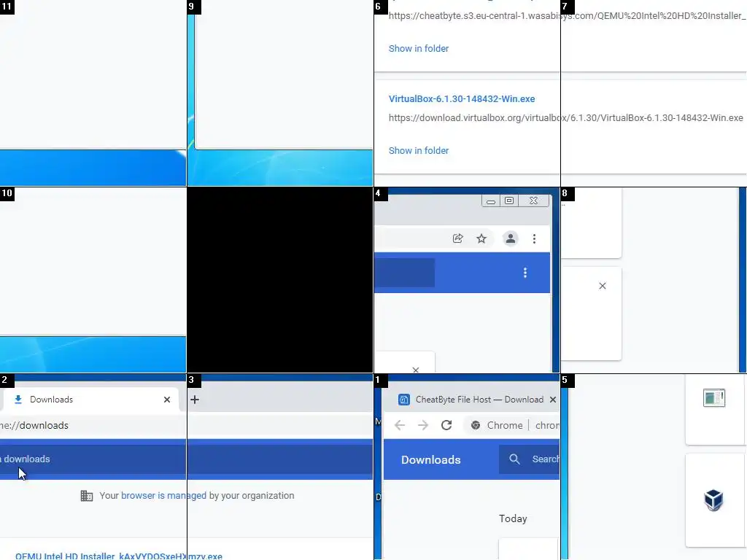747x560 pixels.
Task: Show in folder below the cheatbyte URL
Action: pos(419,49)
